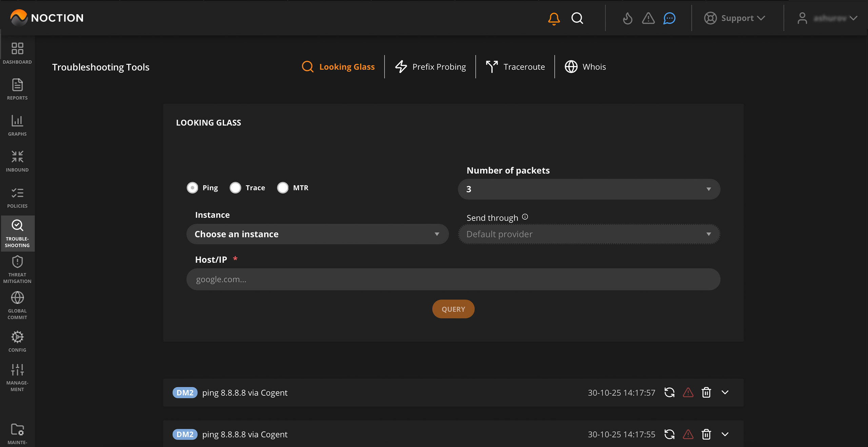Screen dimensions: 868x447
Task: Click warning icon on second ping result
Action: coord(688,434)
